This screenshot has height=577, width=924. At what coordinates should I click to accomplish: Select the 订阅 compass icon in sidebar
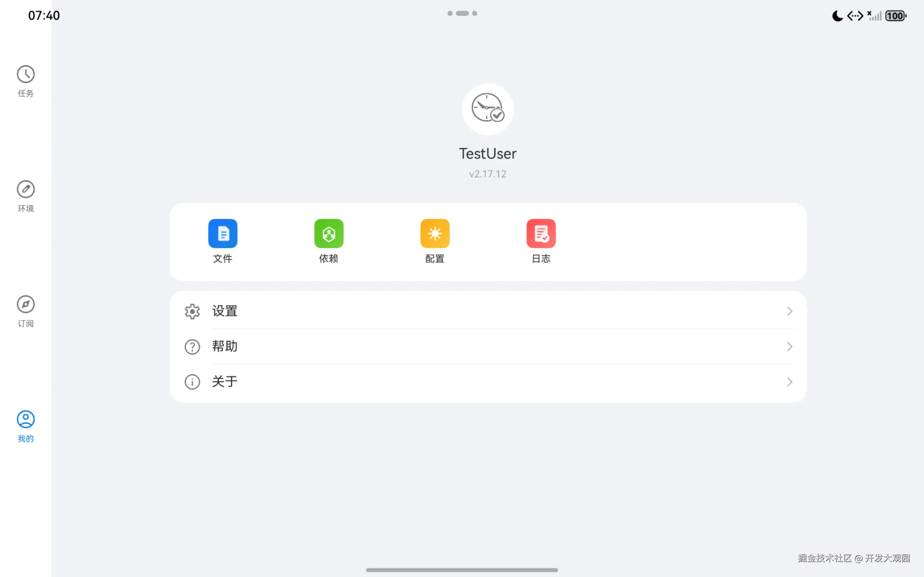coord(25,304)
